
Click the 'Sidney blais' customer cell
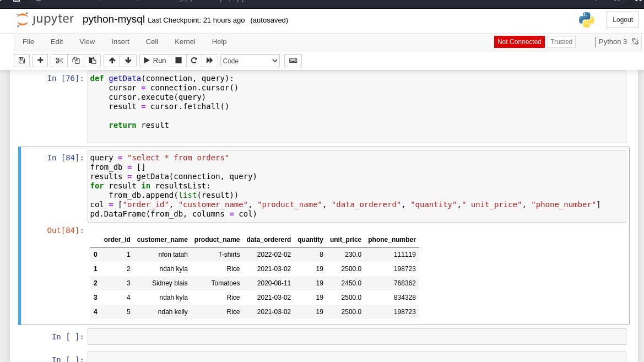pyautogui.click(x=170, y=283)
